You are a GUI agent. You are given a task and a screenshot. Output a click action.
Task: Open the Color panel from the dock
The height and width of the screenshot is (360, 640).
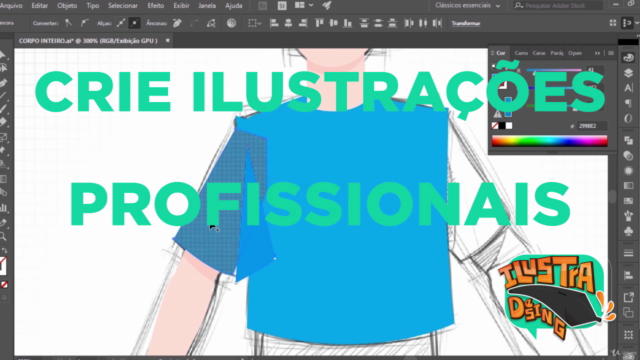pos(629,58)
